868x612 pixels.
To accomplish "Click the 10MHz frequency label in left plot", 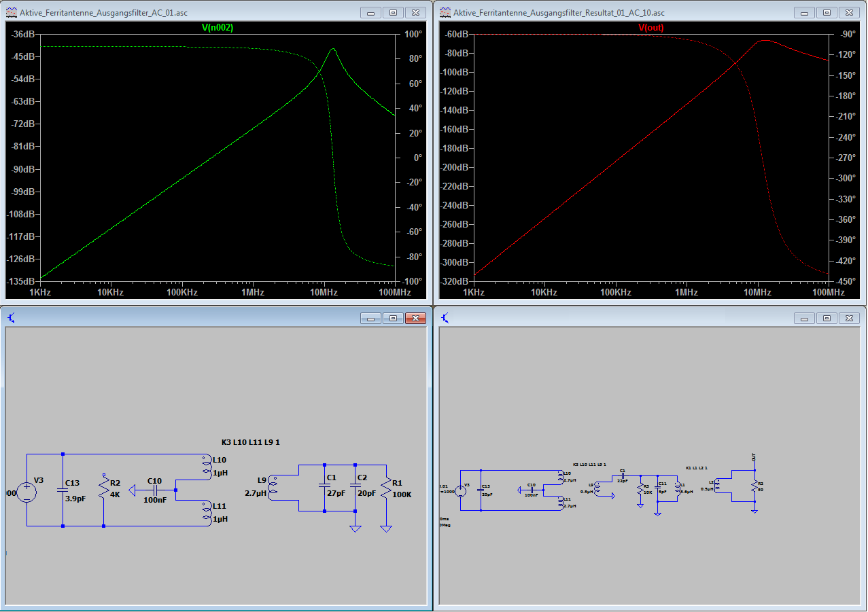I will point(324,293).
